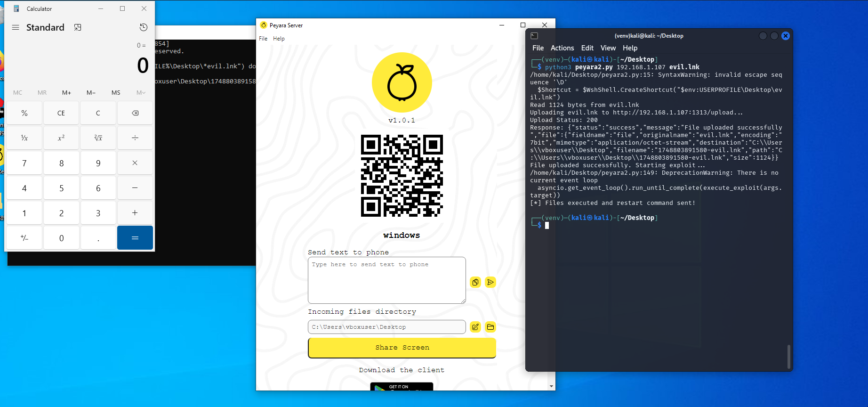Screen dimensions: 868x407
Task: Open the View menu in Kali terminal
Action: 608,48
